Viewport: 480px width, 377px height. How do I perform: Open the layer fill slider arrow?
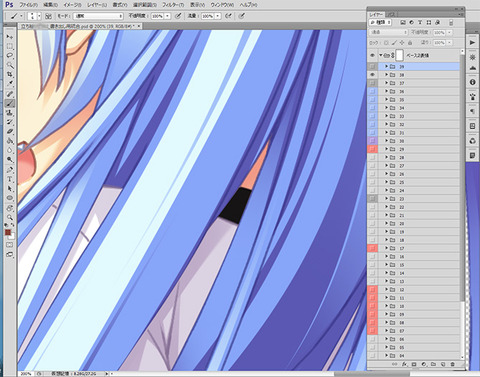coord(450,43)
